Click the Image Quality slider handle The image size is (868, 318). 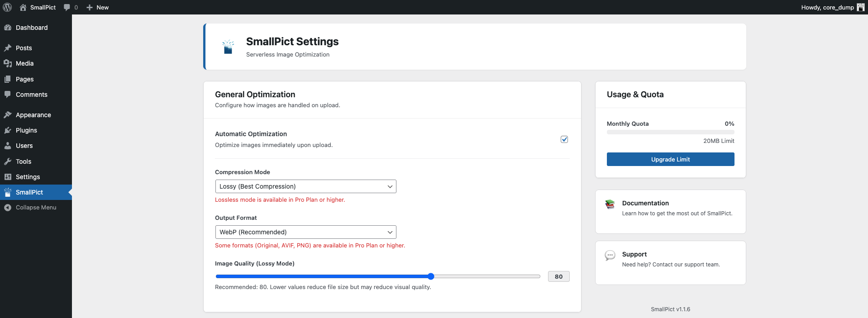431,276
